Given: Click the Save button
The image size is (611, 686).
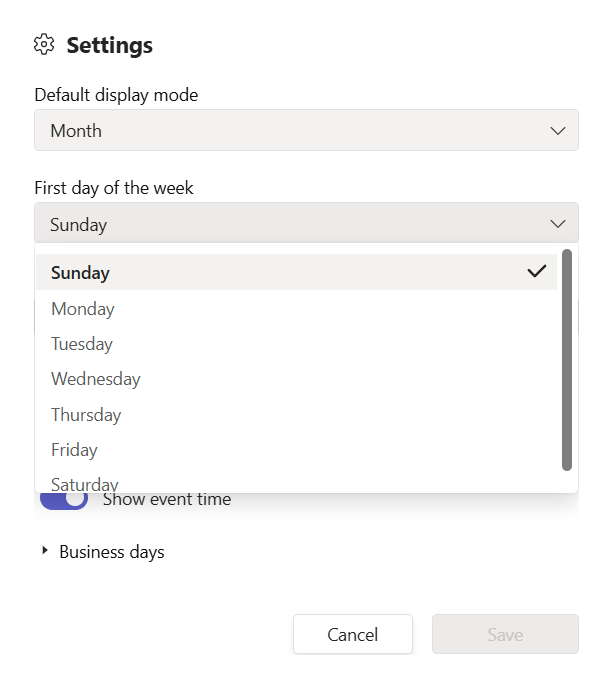Looking at the screenshot, I should click(505, 634).
